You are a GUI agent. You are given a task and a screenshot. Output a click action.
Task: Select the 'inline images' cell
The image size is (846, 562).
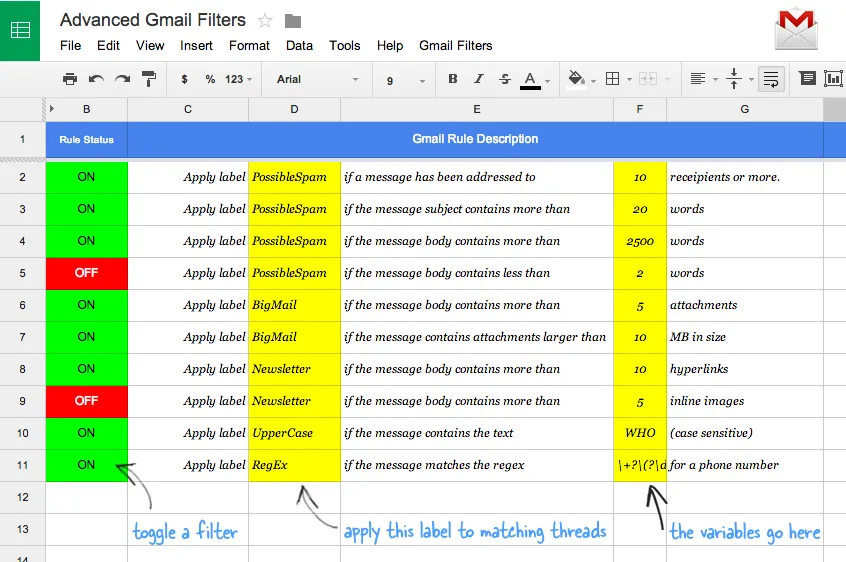pos(745,401)
